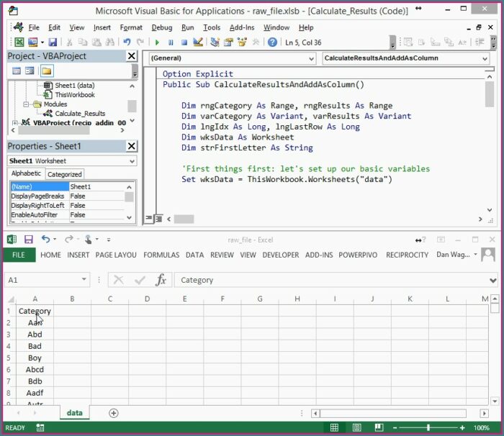Image resolution: width=504 pixels, height=436 pixels.
Task: Open the Insert menu in VBA editor
Action: [102, 27]
